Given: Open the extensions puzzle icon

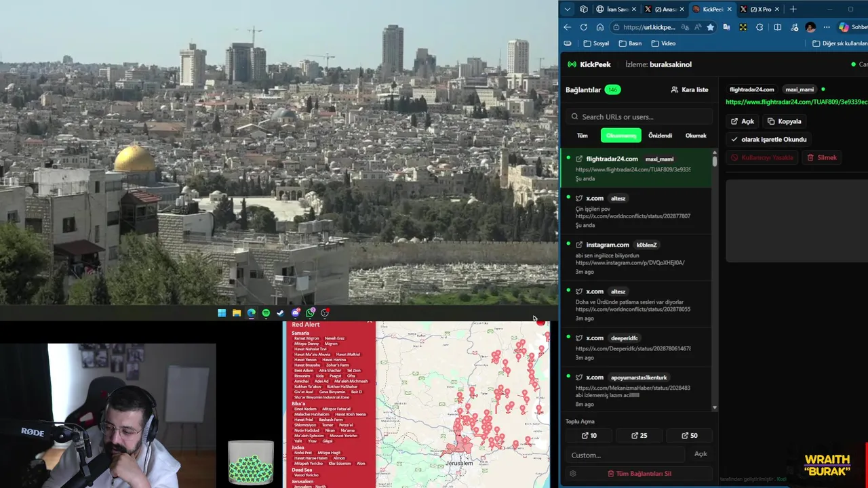Looking at the screenshot, I should pos(759,27).
